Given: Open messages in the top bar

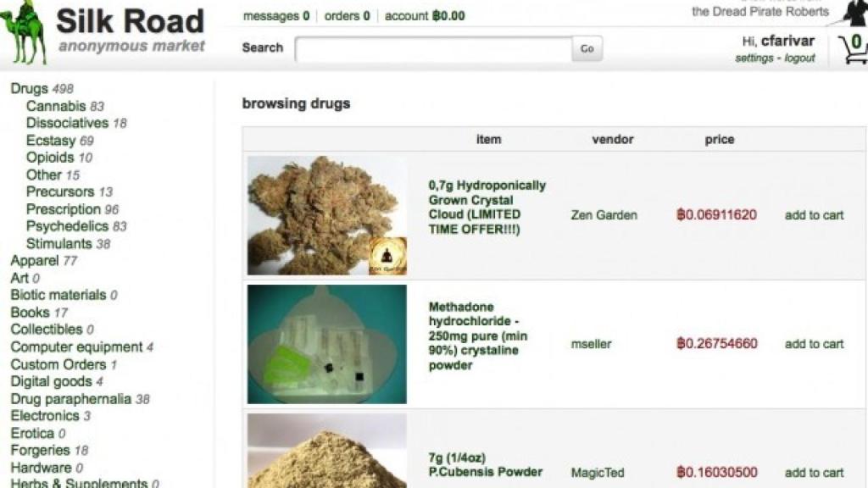Looking at the screenshot, I should (x=276, y=16).
